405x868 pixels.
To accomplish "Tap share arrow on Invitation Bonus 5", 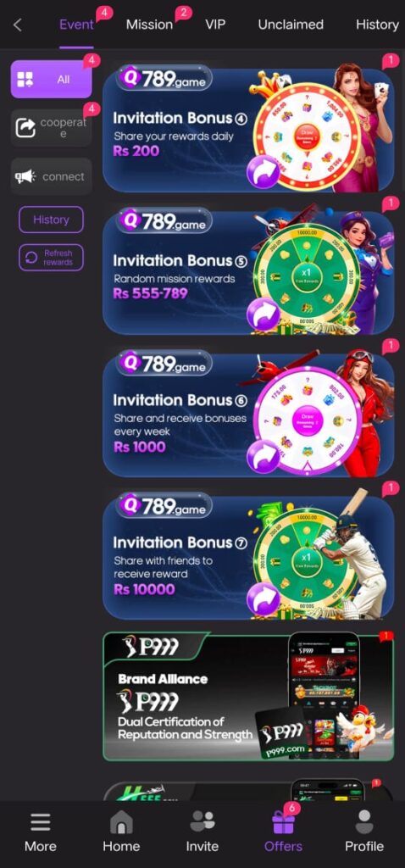I will pyautogui.click(x=264, y=314).
